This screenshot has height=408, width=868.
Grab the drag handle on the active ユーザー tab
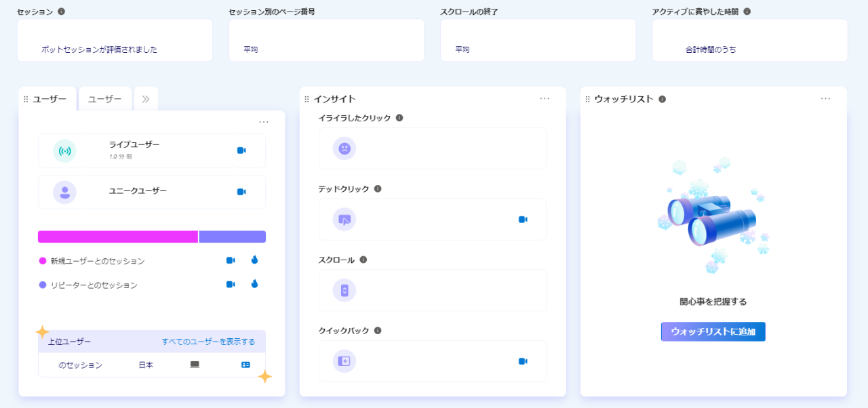coord(26,99)
